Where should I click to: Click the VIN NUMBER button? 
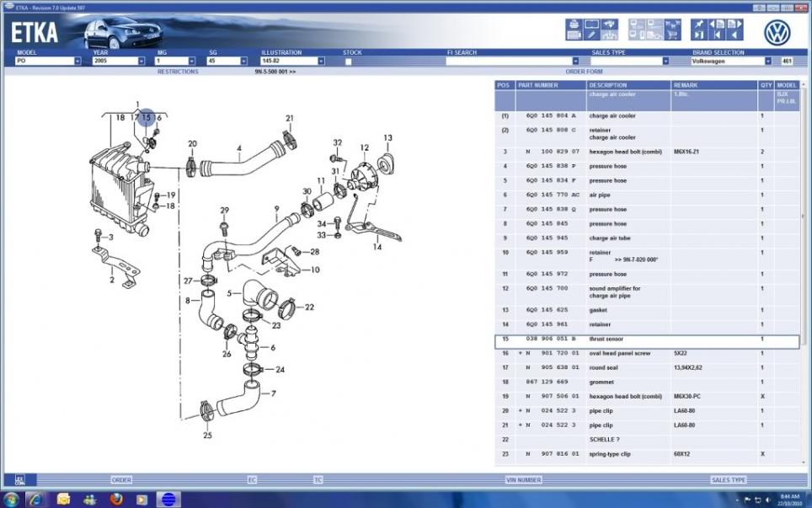pos(523,480)
